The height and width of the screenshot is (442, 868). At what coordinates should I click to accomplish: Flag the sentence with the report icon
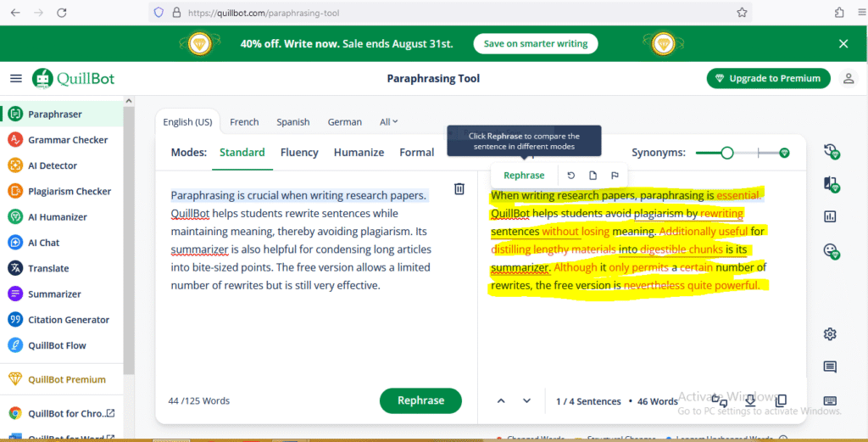pos(615,175)
